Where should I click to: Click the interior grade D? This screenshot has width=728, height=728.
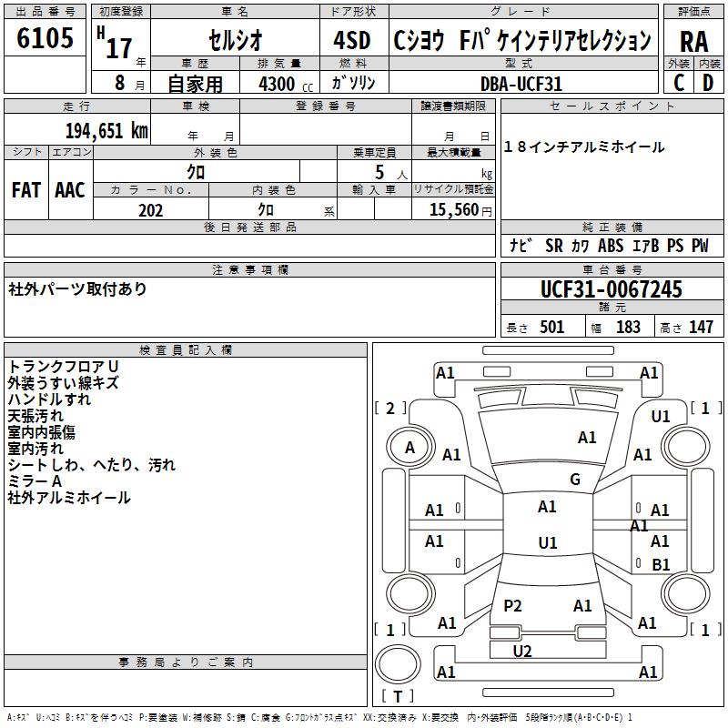pyautogui.click(x=708, y=83)
